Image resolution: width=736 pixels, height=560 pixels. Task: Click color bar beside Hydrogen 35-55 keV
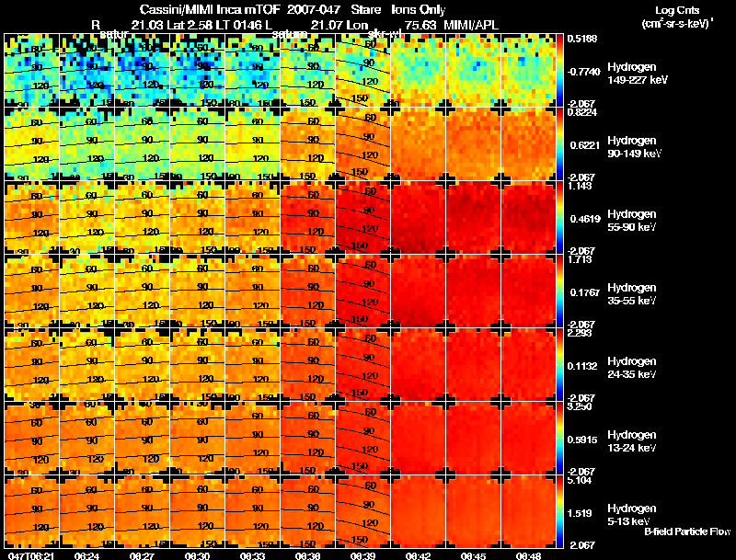coord(559,291)
